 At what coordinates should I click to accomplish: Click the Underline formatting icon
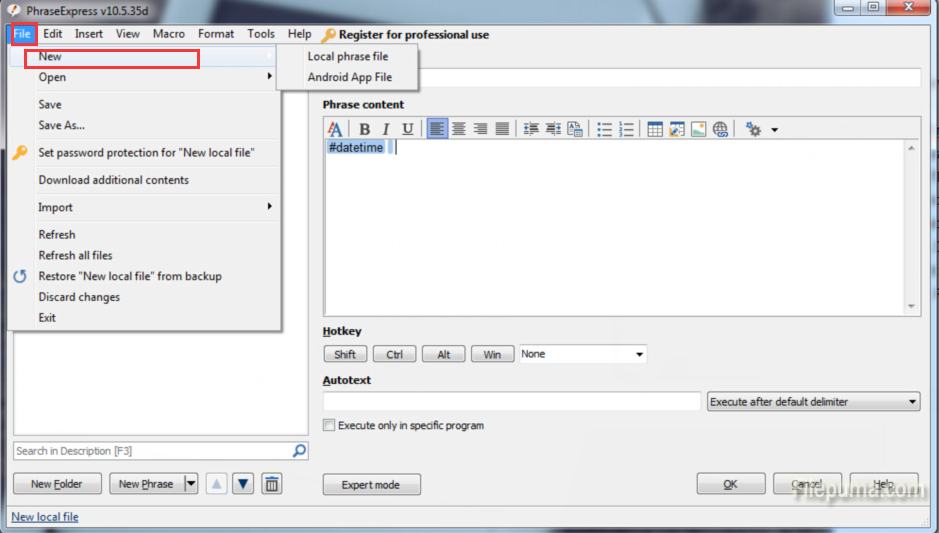click(407, 129)
